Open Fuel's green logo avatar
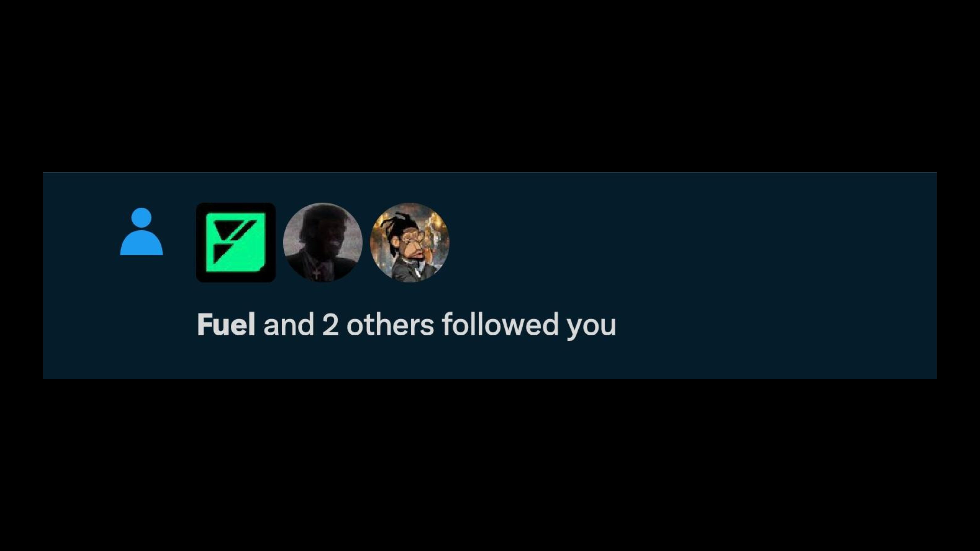Image resolution: width=980 pixels, height=551 pixels. point(236,243)
